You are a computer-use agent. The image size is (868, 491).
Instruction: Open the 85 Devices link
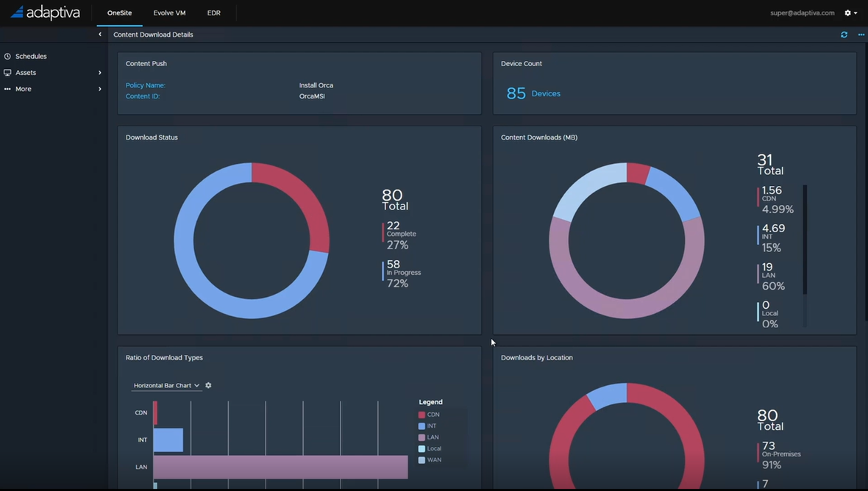tap(531, 92)
